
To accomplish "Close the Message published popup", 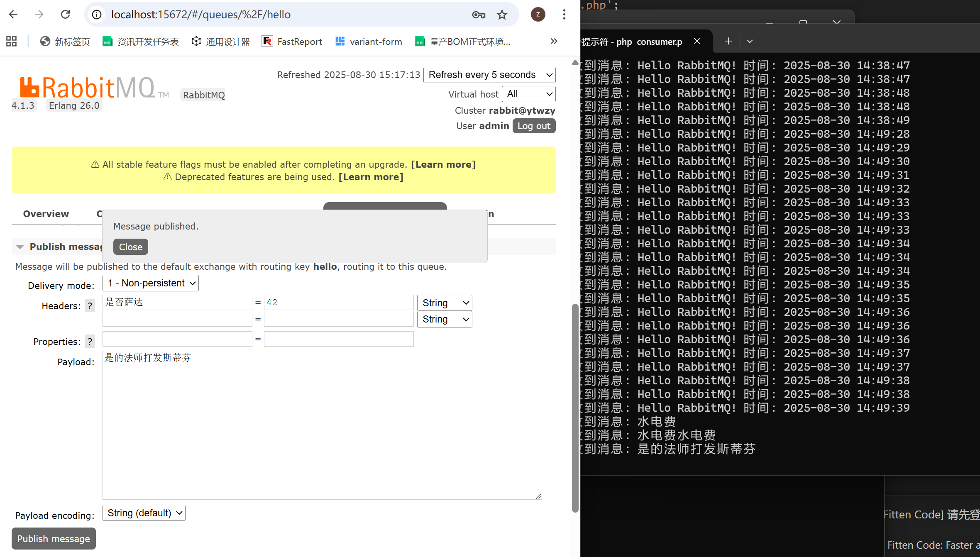I will pyautogui.click(x=131, y=247).
